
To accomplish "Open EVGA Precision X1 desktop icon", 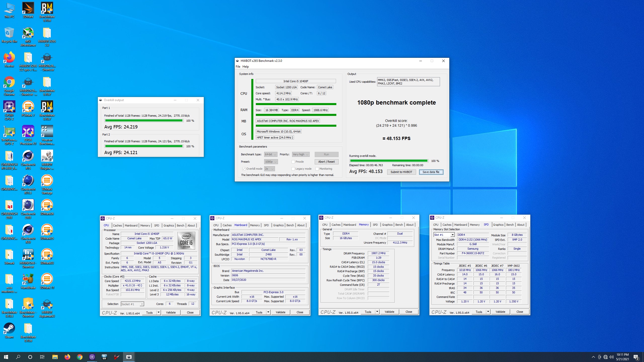I will [28, 135].
